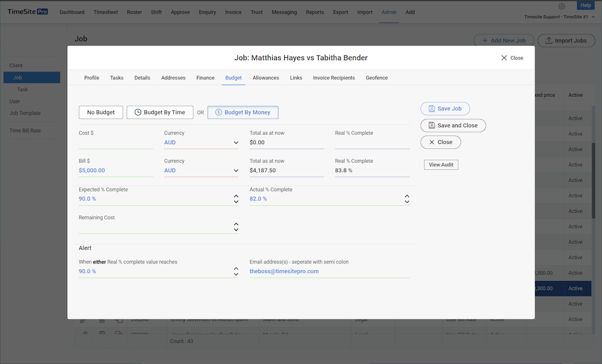
Task: Adjust Remaining Cost stepper arrows
Action: pyautogui.click(x=236, y=227)
